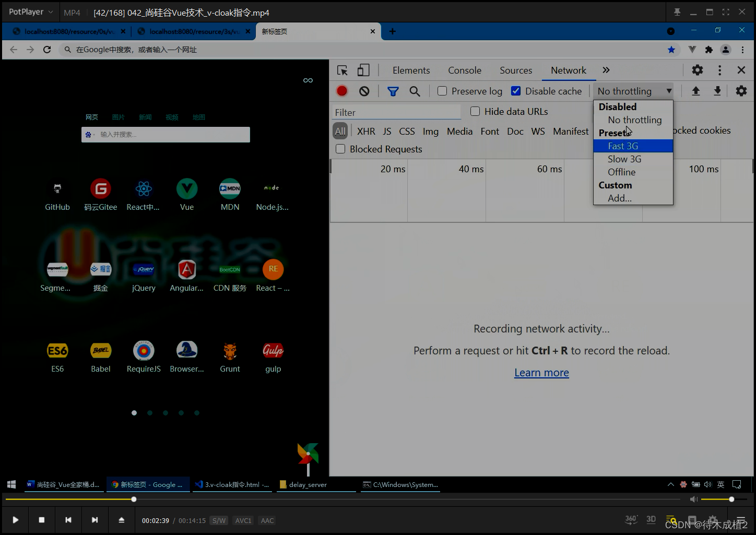Viewport: 756px width, 535px height.
Task: Open the Angular shortcut
Action: click(x=187, y=276)
